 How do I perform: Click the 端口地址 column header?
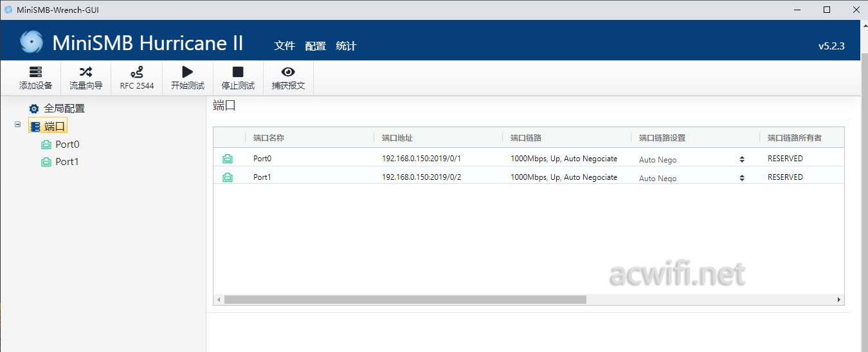(397, 137)
